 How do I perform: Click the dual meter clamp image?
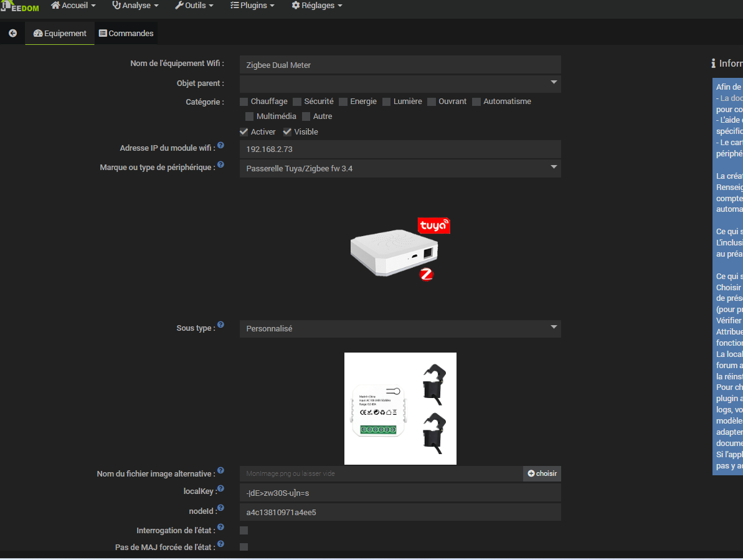(x=400, y=409)
